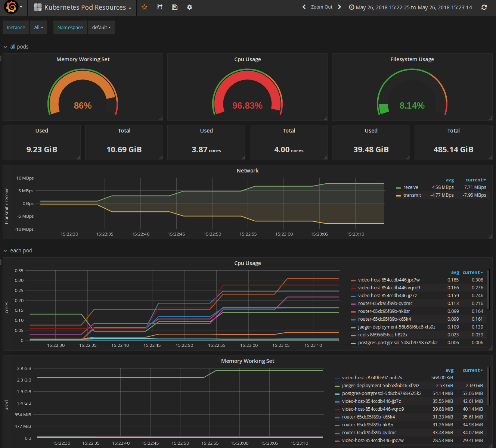Click the 86% memory gauge value
496x448 pixels.
coord(83,106)
